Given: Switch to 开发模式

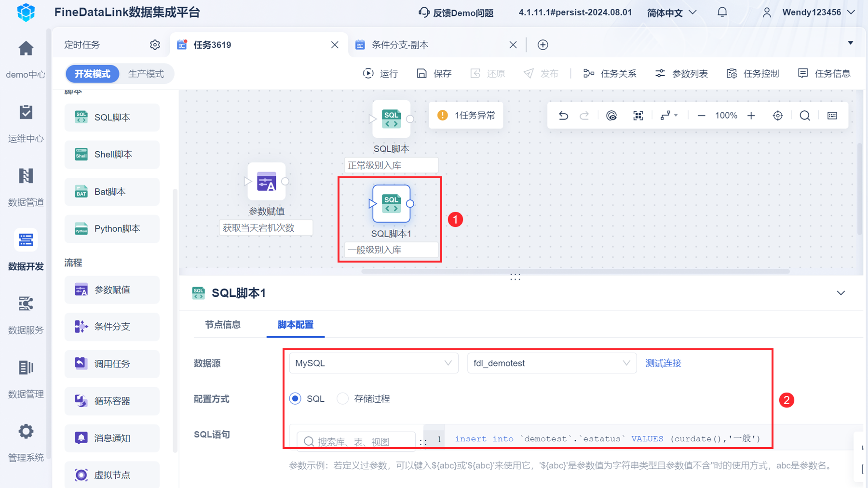Looking at the screenshot, I should (93, 74).
